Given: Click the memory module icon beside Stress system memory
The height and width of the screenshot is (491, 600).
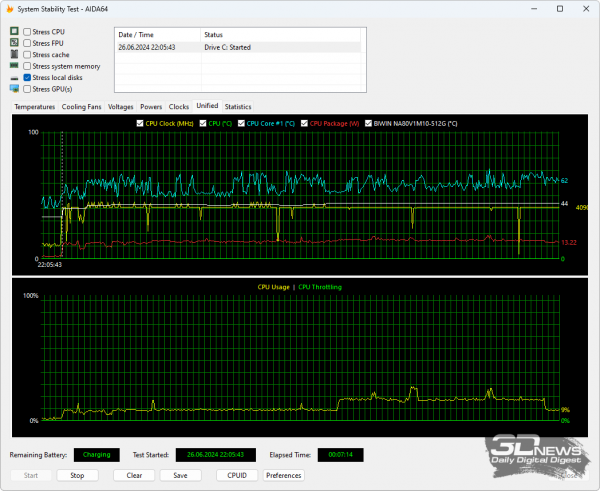Looking at the screenshot, I should 14,66.
